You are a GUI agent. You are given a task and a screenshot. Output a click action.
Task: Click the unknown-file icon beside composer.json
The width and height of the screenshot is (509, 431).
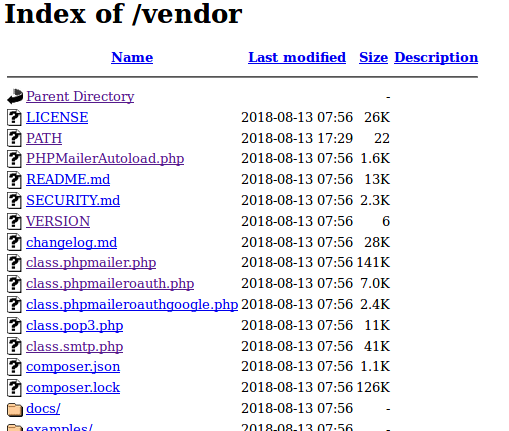point(14,367)
